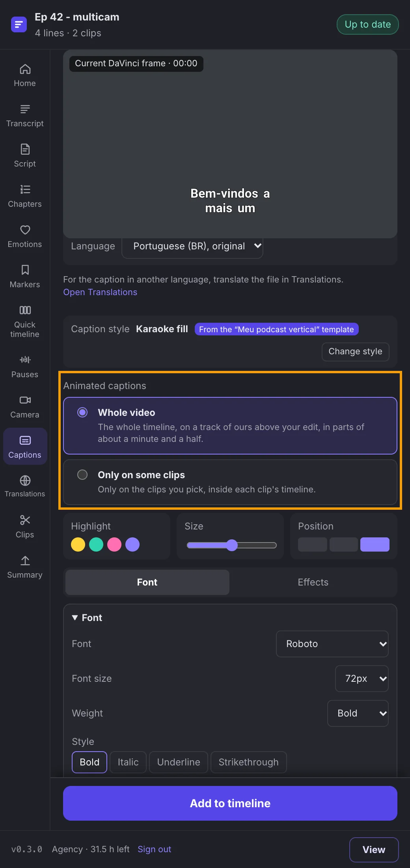The height and width of the screenshot is (868, 410).
Task: Set caption position to the last option
Action: pos(375,544)
